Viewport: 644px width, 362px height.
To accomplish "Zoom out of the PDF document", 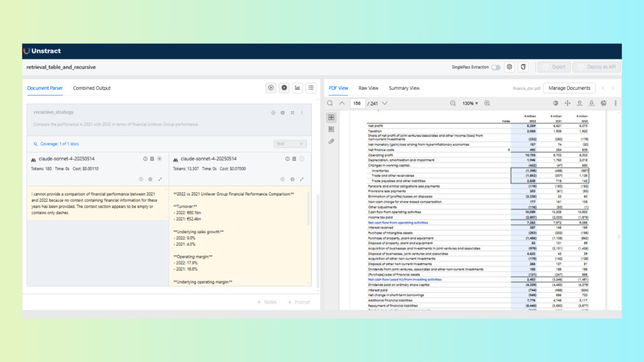I will pyautogui.click(x=452, y=103).
